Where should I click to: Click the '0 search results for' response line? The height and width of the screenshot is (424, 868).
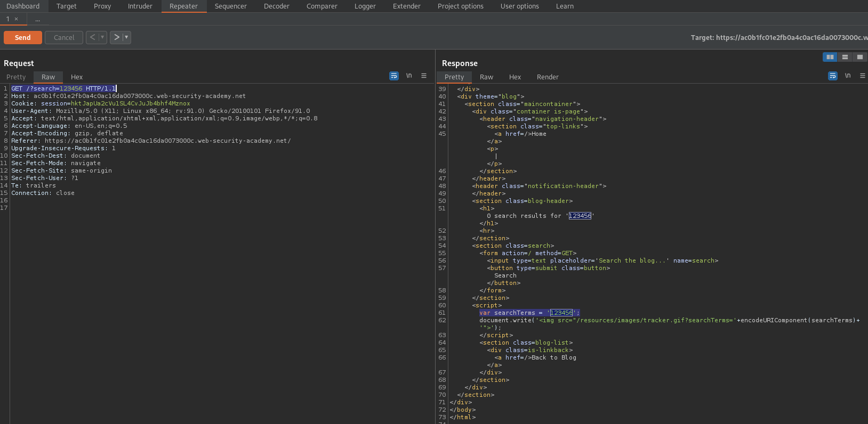pos(540,216)
